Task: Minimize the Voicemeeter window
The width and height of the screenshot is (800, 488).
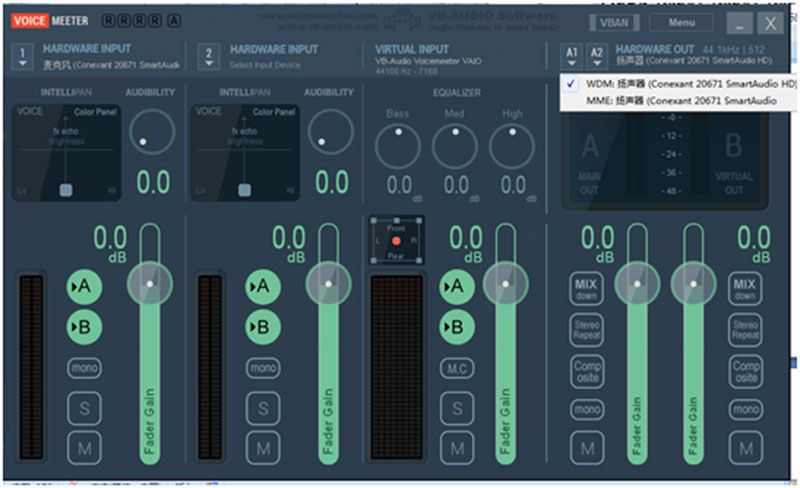Action: (739, 23)
